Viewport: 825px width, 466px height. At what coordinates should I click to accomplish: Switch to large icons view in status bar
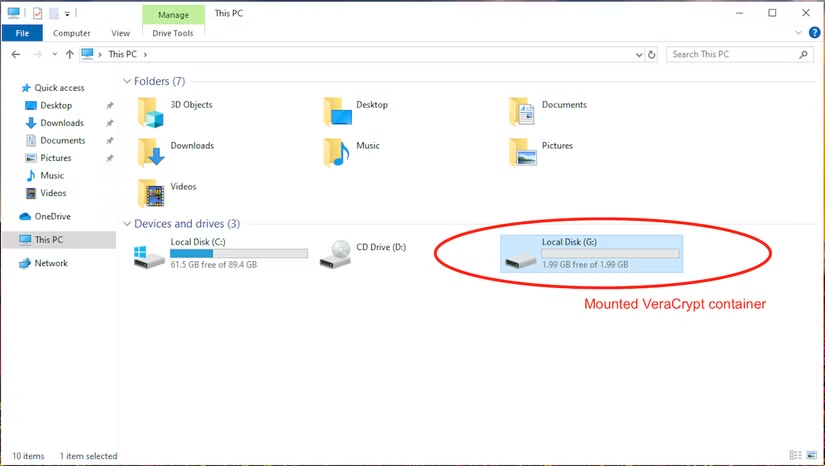pos(808,456)
